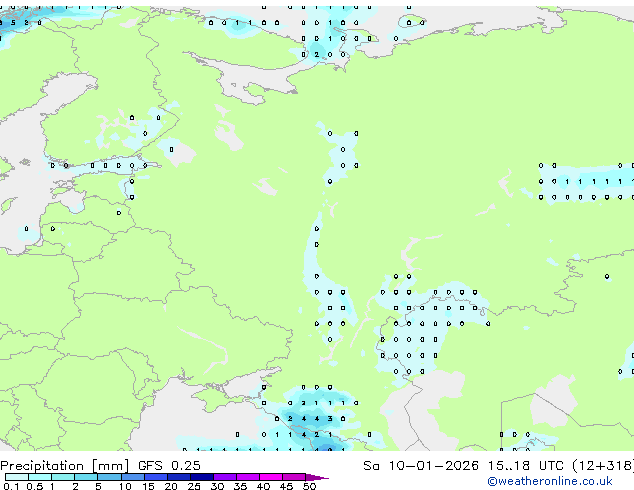Click the legend value '25'
Screen dimensions: 634x490
(194, 486)
